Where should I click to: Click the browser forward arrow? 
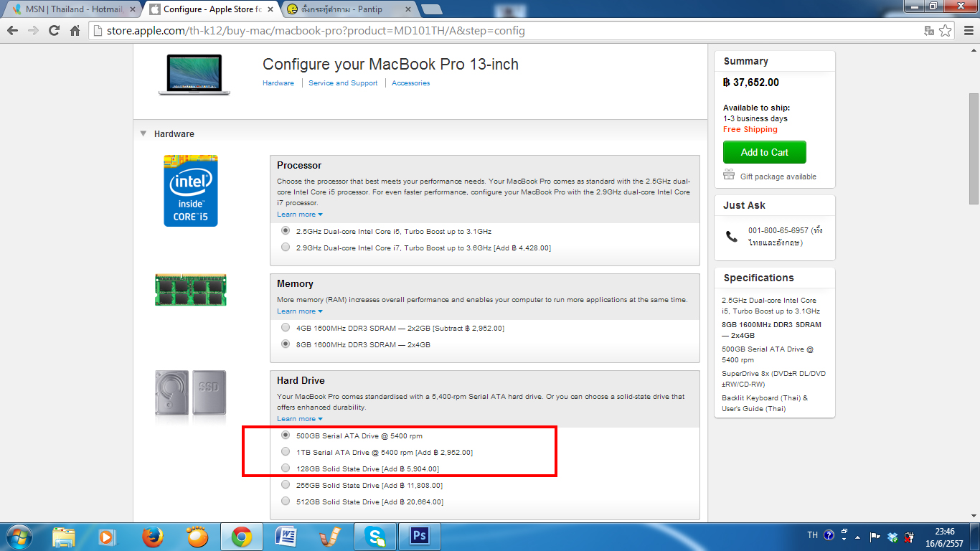coord(33,31)
